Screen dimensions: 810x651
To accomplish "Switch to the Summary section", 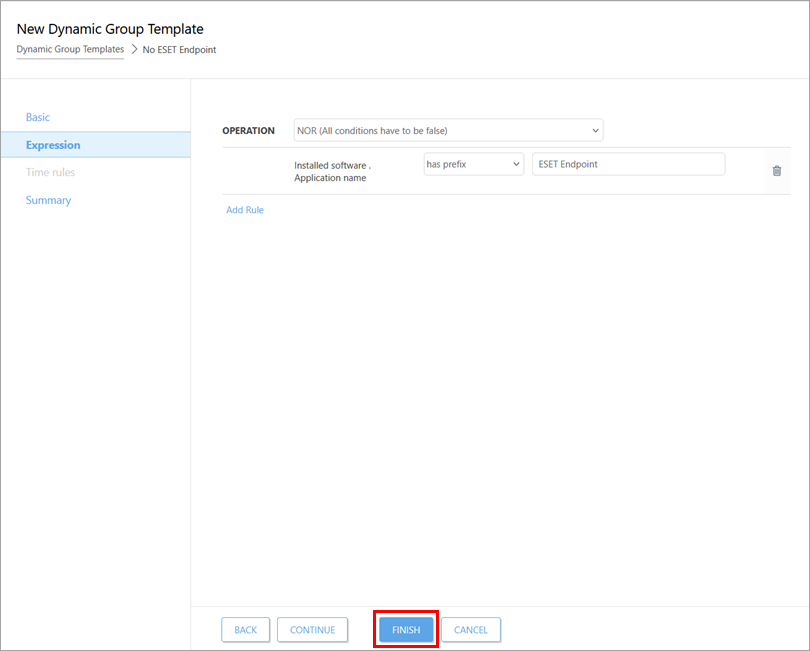I will (x=48, y=200).
